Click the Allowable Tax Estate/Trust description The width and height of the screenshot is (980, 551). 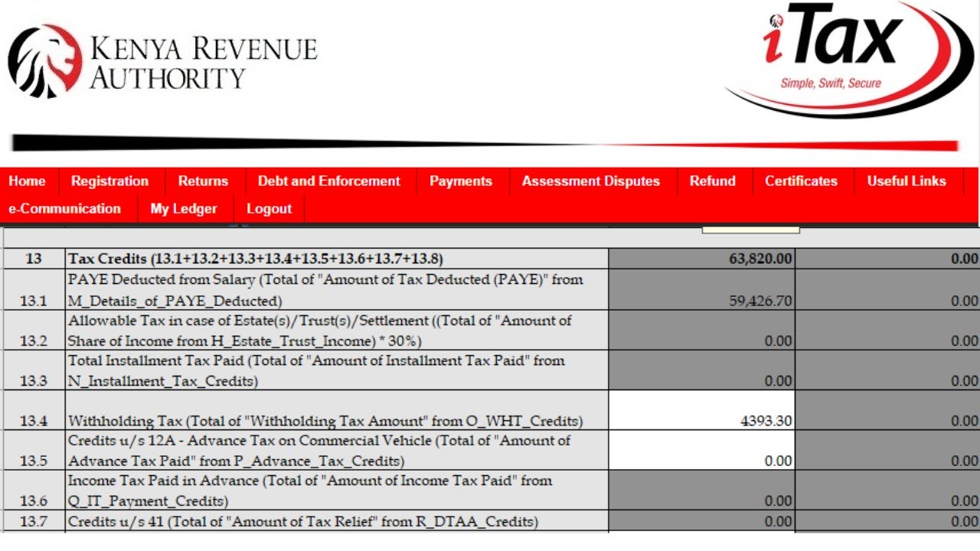tap(320, 331)
